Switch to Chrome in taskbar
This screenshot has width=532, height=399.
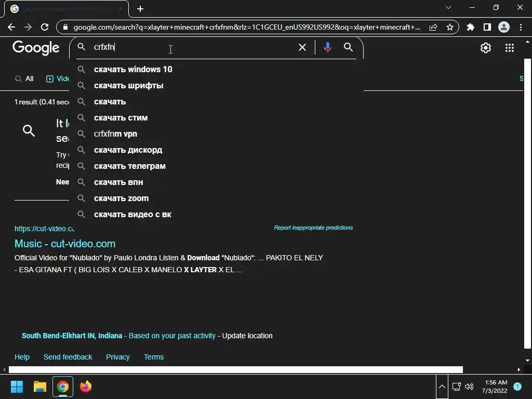click(x=63, y=387)
